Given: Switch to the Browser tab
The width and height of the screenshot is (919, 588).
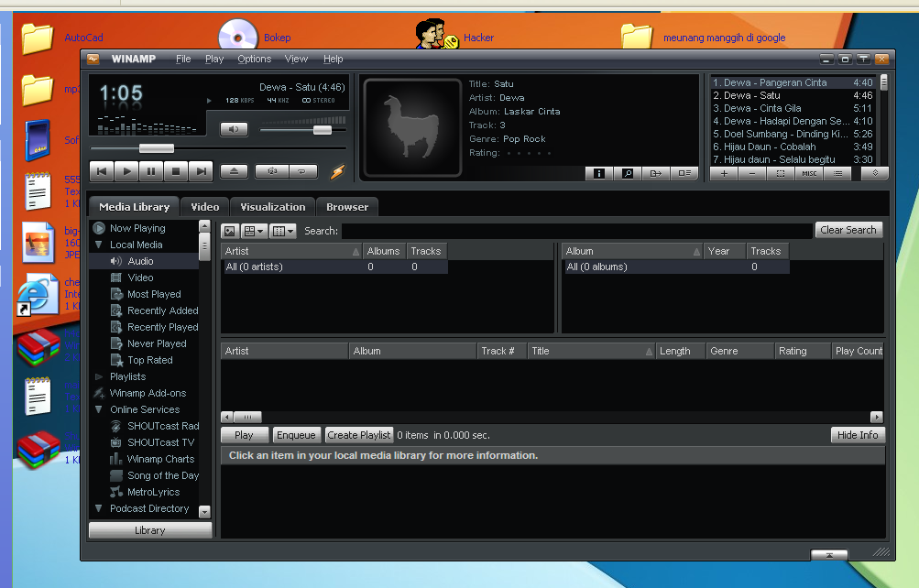Looking at the screenshot, I should click(x=347, y=207).
